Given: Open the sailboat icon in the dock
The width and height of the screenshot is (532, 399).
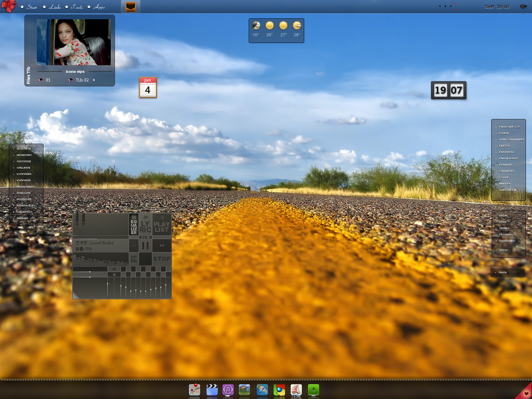Looking at the screenshot, I should click(296, 390).
